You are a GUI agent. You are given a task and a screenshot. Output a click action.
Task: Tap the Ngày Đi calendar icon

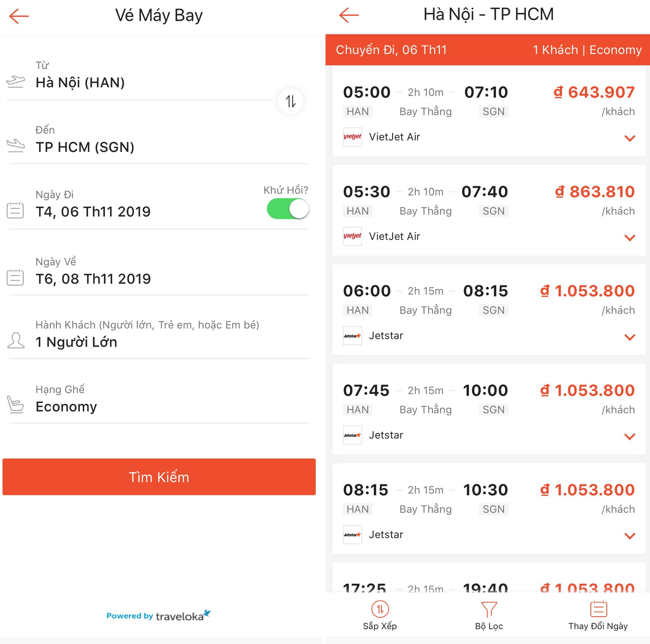pyautogui.click(x=15, y=210)
